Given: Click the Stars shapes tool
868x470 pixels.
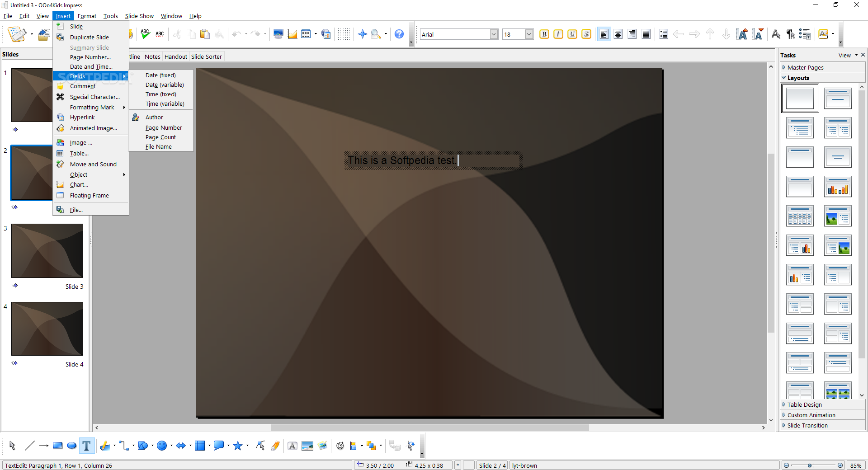Looking at the screenshot, I should click(238, 446).
